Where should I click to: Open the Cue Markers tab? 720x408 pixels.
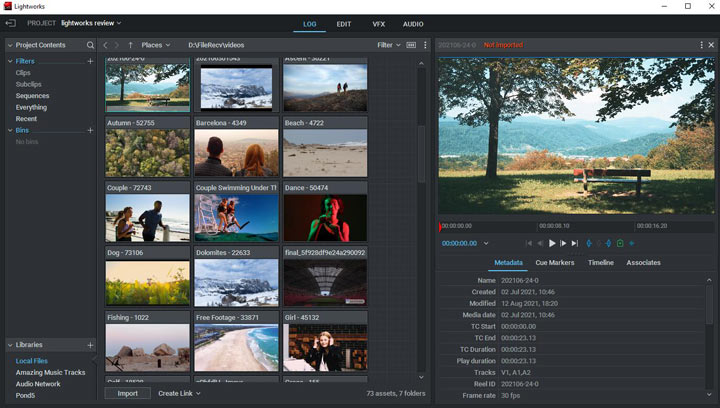click(554, 263)
